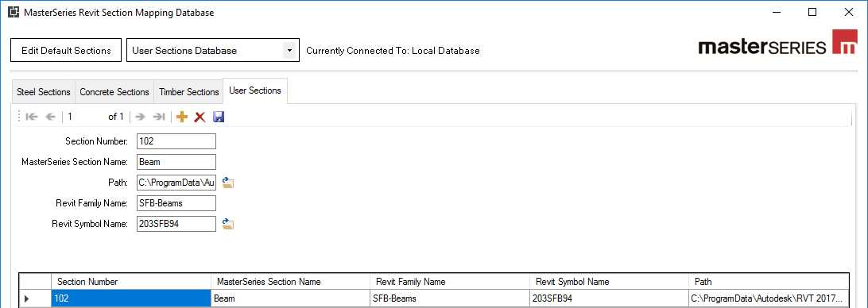
Task: Save changes with the floppy disk icon
Action: pos(219,117)
